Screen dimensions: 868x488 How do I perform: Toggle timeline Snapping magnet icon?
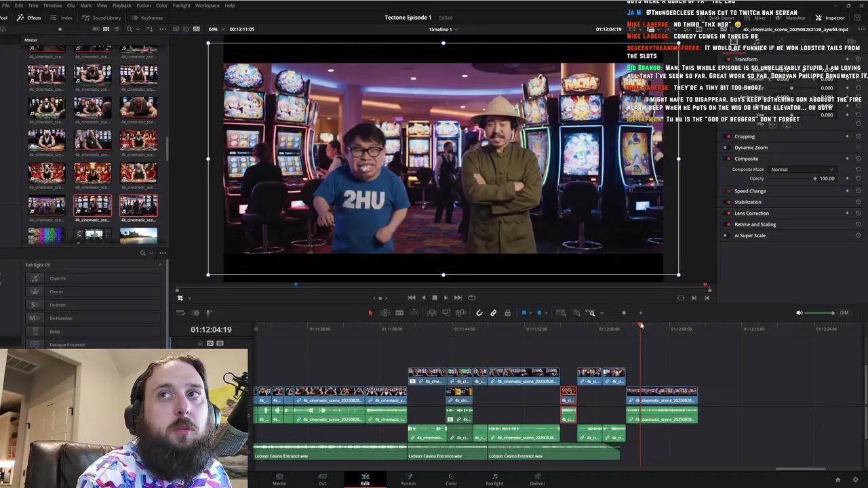479,312
